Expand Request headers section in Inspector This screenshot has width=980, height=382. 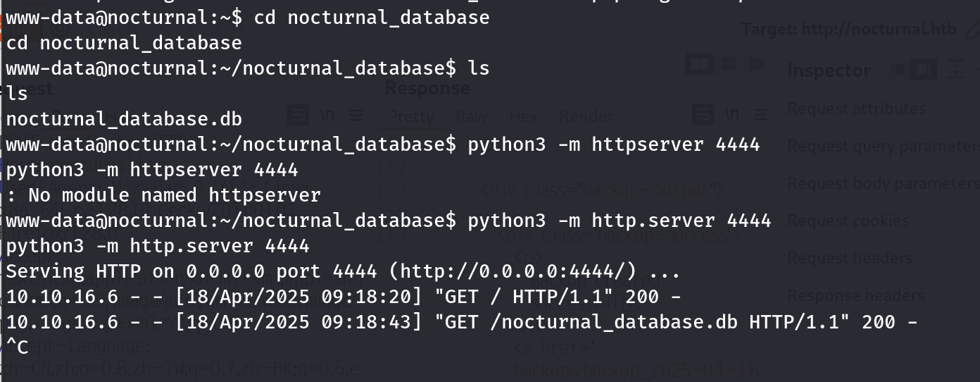tap(850, 258)
